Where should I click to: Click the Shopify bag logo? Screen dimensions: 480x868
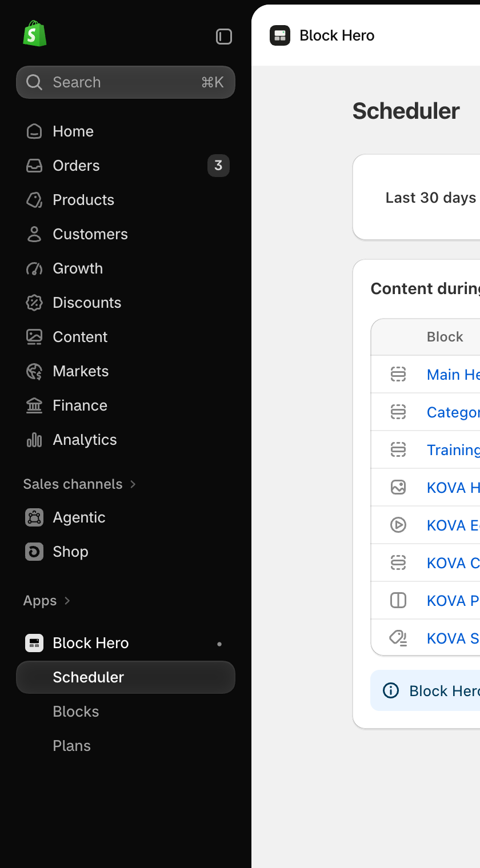(34, 34)
